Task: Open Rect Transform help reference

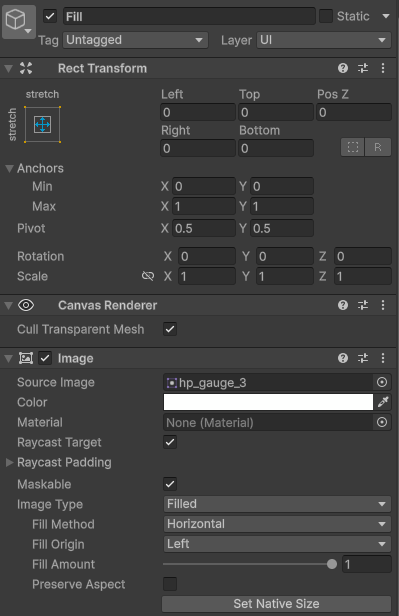Action: [343, 68]
